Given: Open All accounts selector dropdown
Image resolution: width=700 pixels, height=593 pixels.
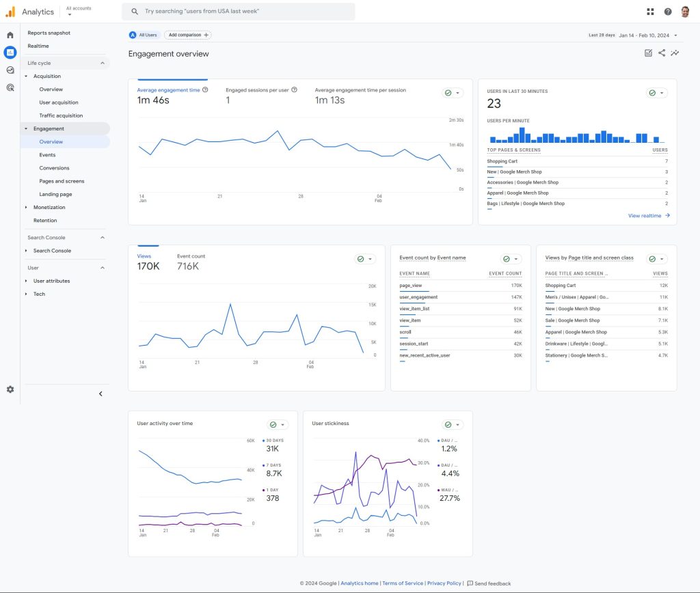Looking at the screenshot, I should click(x=79, y=11).
